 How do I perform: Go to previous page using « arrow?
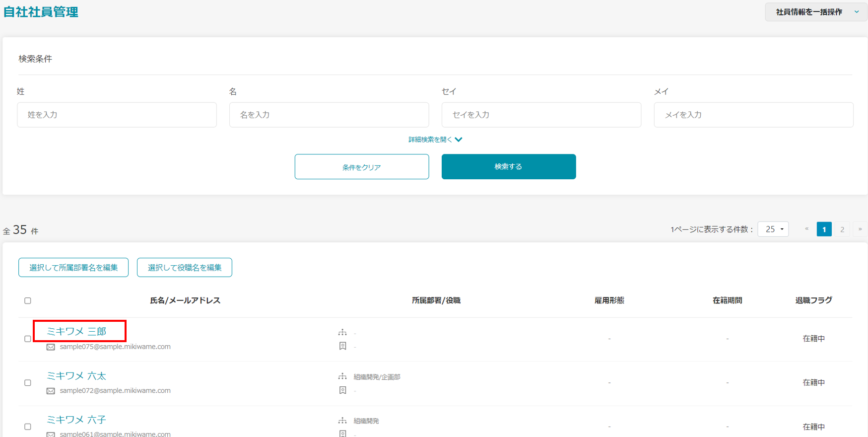[806, 229]
